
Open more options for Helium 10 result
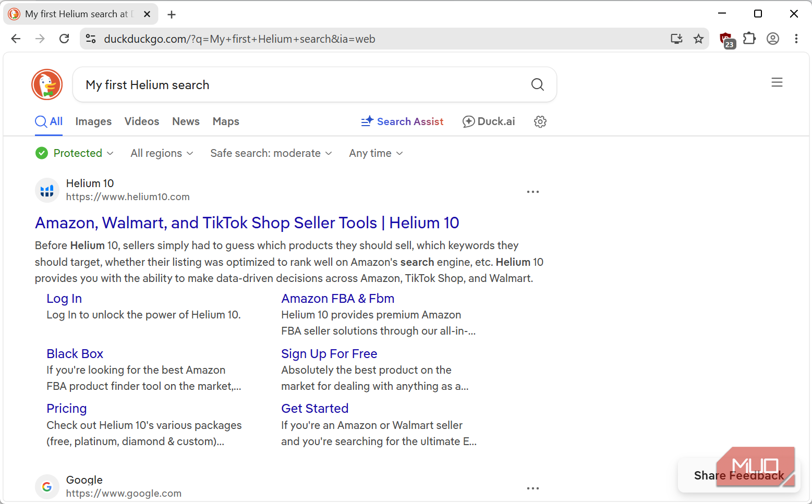click(x=533, y=192)
